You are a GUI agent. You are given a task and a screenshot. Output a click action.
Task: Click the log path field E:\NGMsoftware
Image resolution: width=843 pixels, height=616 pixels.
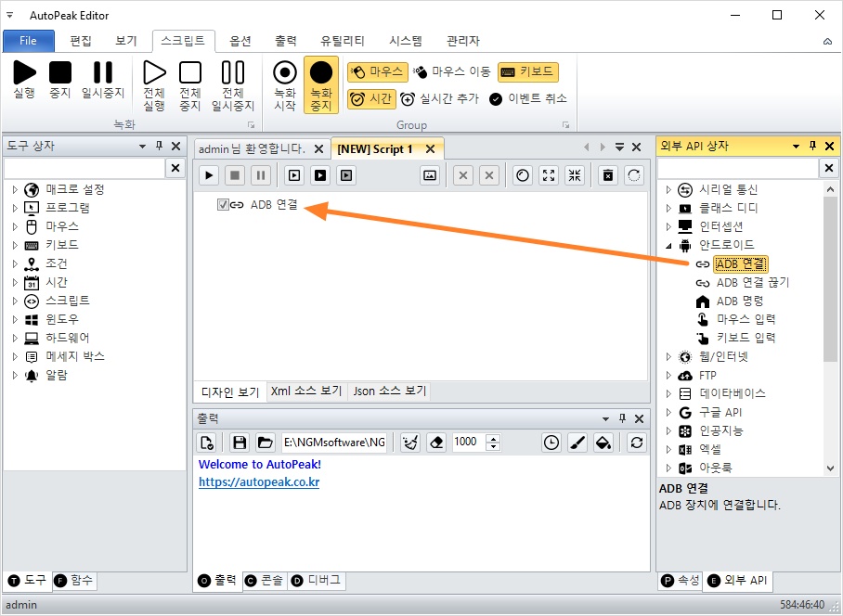(x=334, y=443)
